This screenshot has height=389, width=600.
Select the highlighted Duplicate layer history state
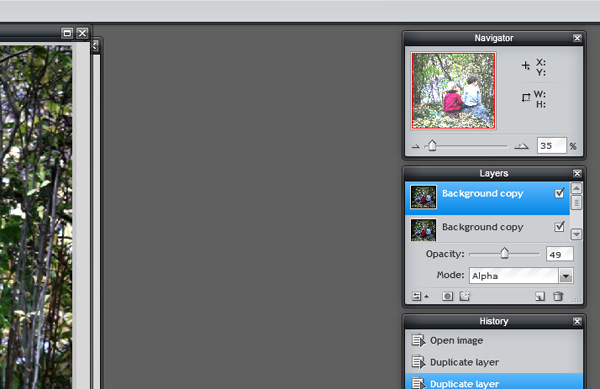(494, 382)
